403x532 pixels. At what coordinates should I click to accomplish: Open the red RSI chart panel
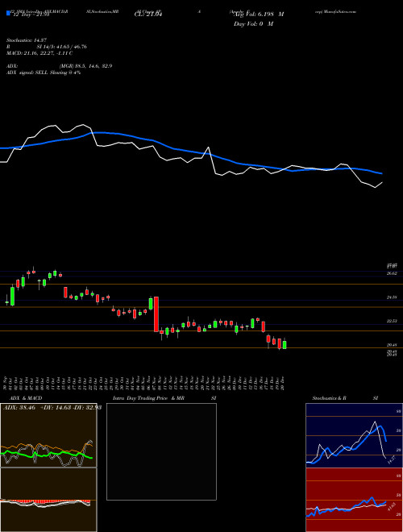[x=354, y=500]
